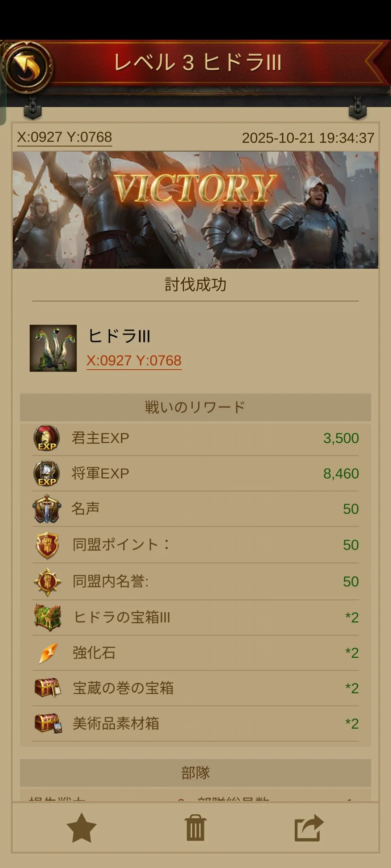
Task: Delete the report using the trash icon
Action: click(x=195, y=827)
